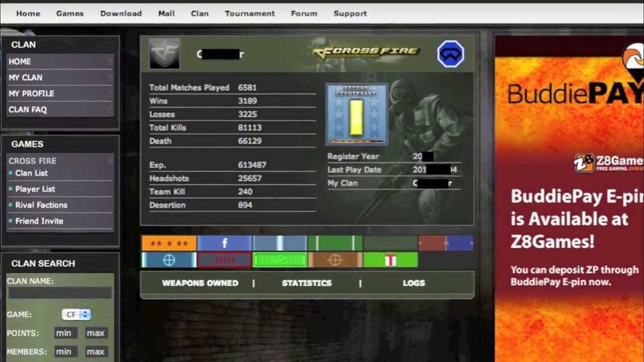Open the Forum menu item

tap(304, 14)
